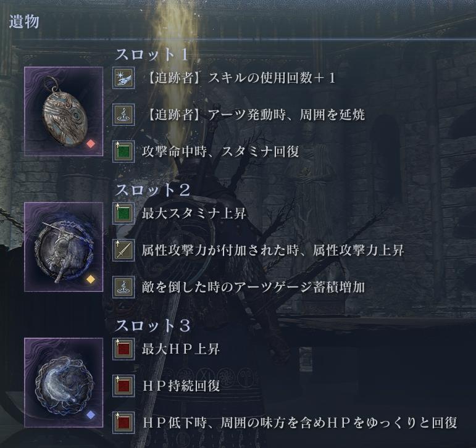The image size is (476, 448).
Task: Click the 遺物 panel title
Action: point(24,22)
